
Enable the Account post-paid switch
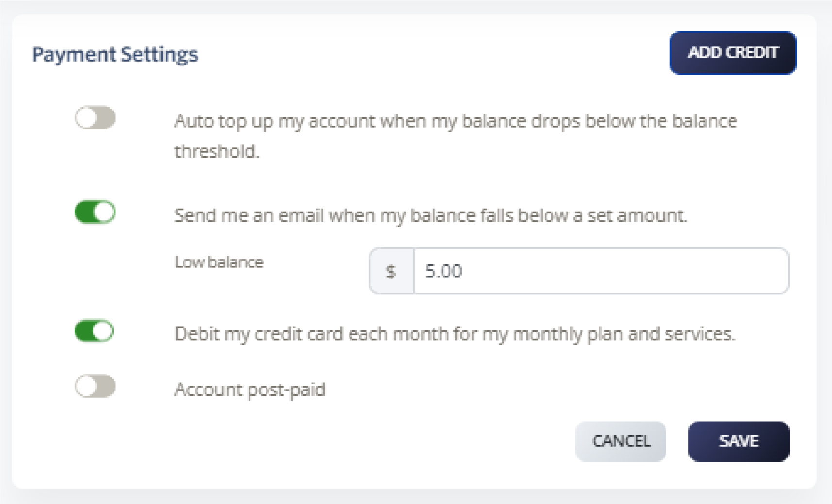coord(95,387)
